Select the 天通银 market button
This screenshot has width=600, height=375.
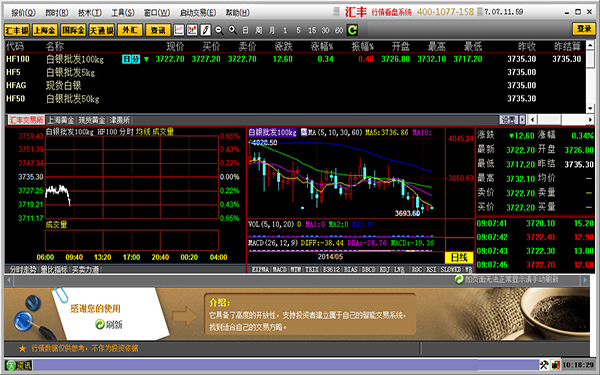101,30
